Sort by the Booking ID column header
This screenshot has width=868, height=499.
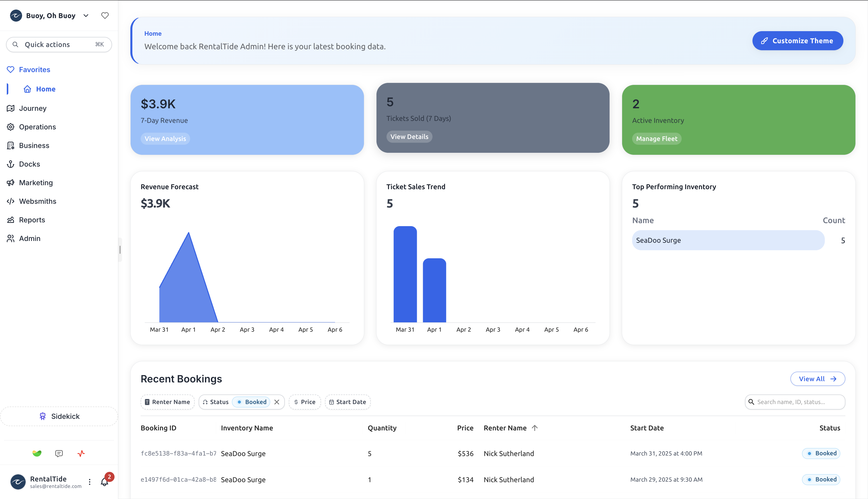point(158,428)
